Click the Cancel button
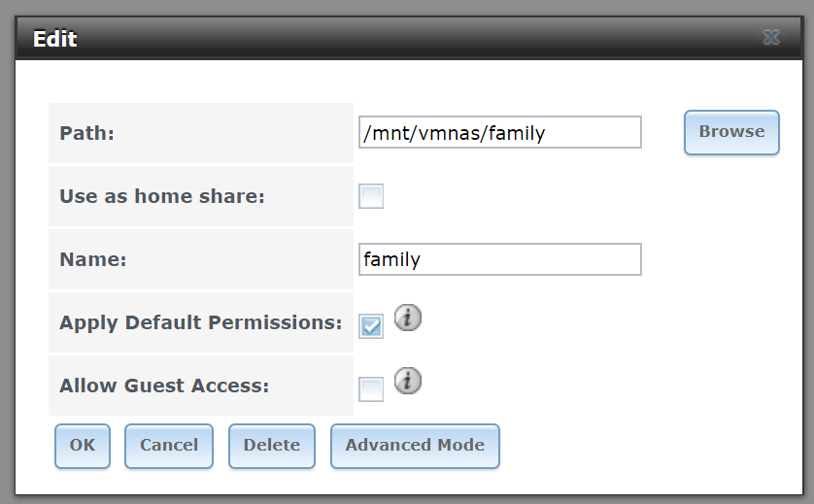This screenshot has height=504, width=814. (169, 446)
